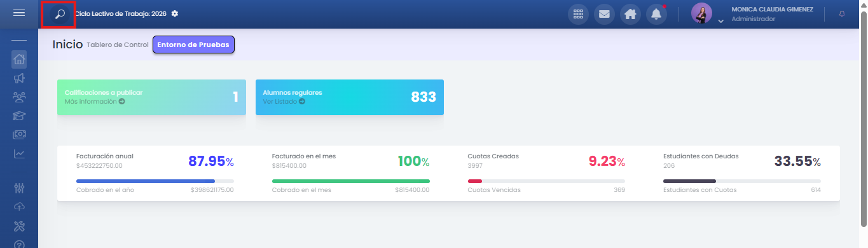Open the graduation cap sidebar icon

pyautogui.click(x=19, y=116)
